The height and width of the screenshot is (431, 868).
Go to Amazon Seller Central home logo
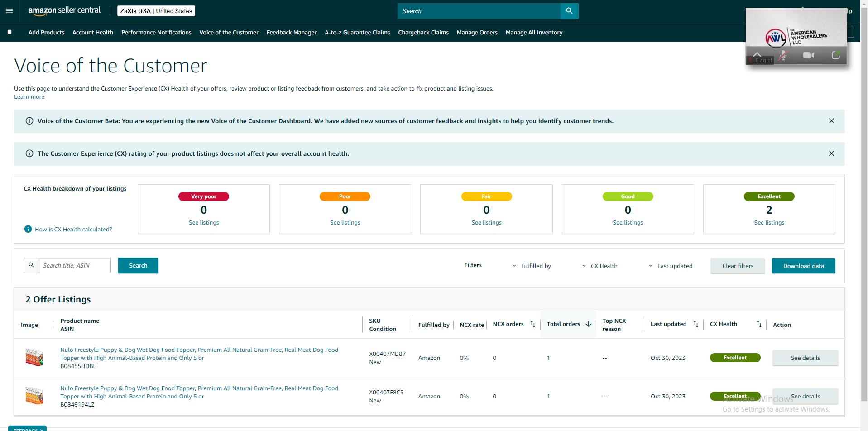[x=64, y=11]
